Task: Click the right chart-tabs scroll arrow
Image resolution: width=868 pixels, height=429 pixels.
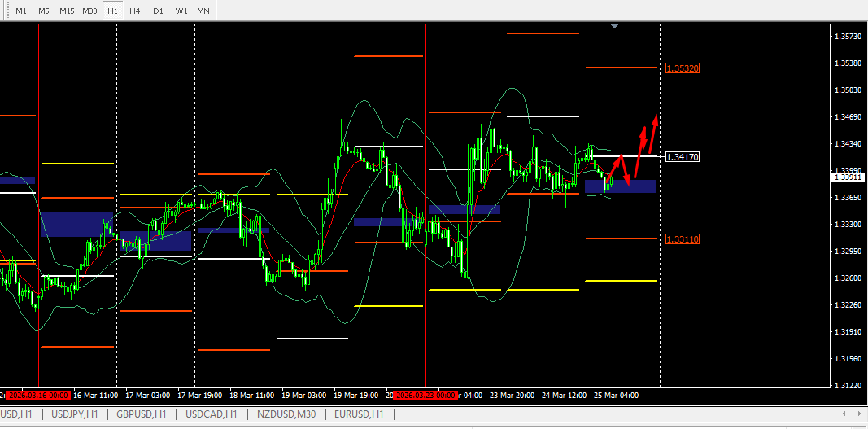Action: point(858,414)
